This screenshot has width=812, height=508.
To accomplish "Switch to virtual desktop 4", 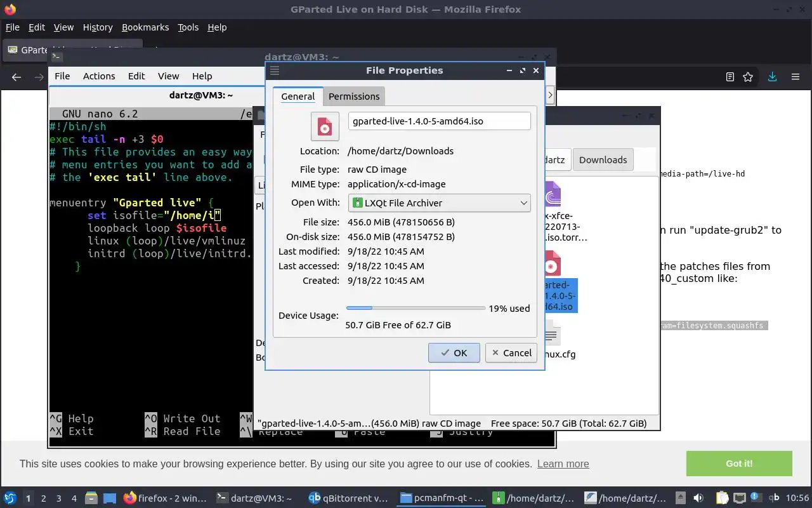I will coord(74,498).
